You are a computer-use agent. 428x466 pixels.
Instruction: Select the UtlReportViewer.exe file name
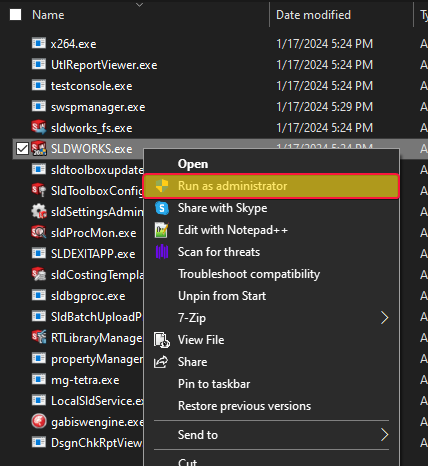[104, 65]
